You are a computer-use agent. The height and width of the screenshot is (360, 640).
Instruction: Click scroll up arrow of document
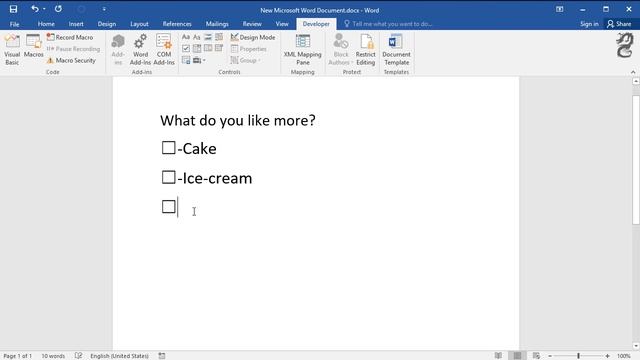(636, 81)
